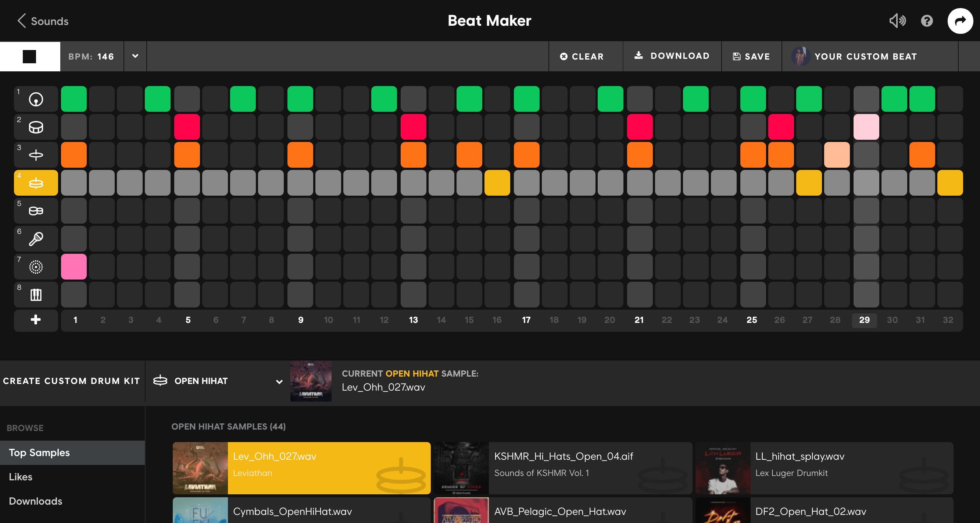980x523 pixels.
Task: Select the microphone vocal track icon
Action: (36, 239)
